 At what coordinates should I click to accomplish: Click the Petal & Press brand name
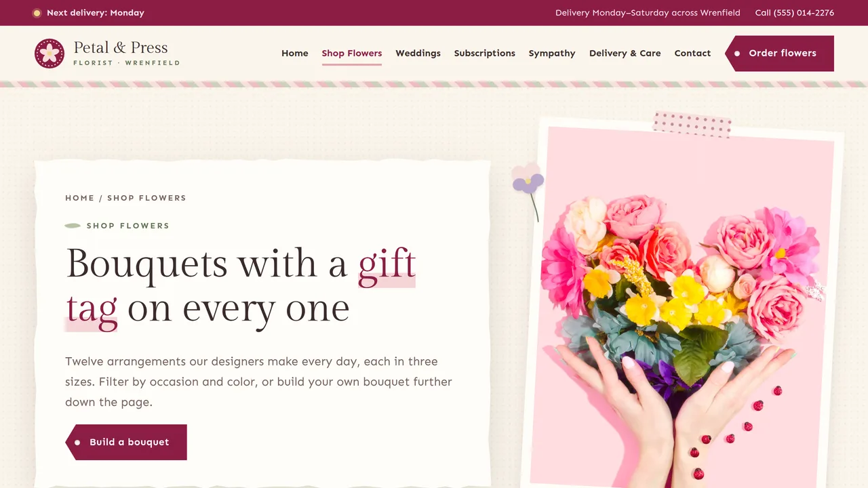(121, 47)
